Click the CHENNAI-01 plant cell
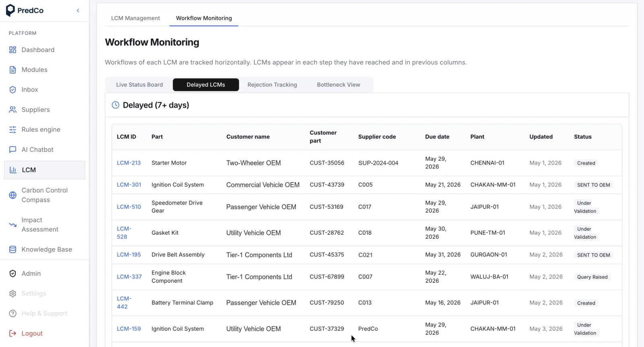This screenshot has width=644, height=347. (x=487, y=163)
